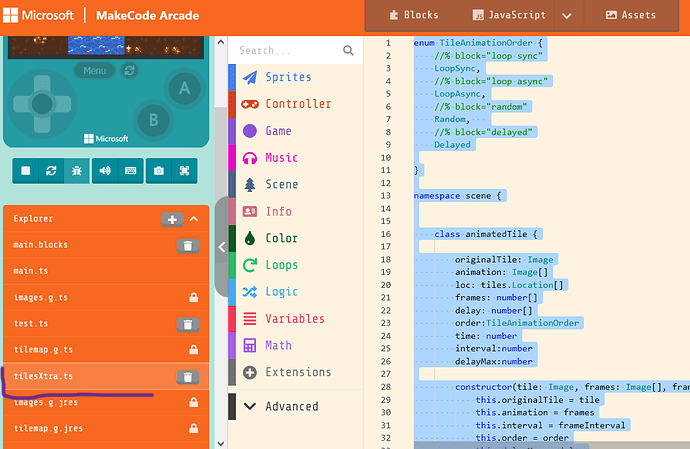This screenshot has height=449, width=690.
Task: Open the Scene category
Action: pos(295,184)
